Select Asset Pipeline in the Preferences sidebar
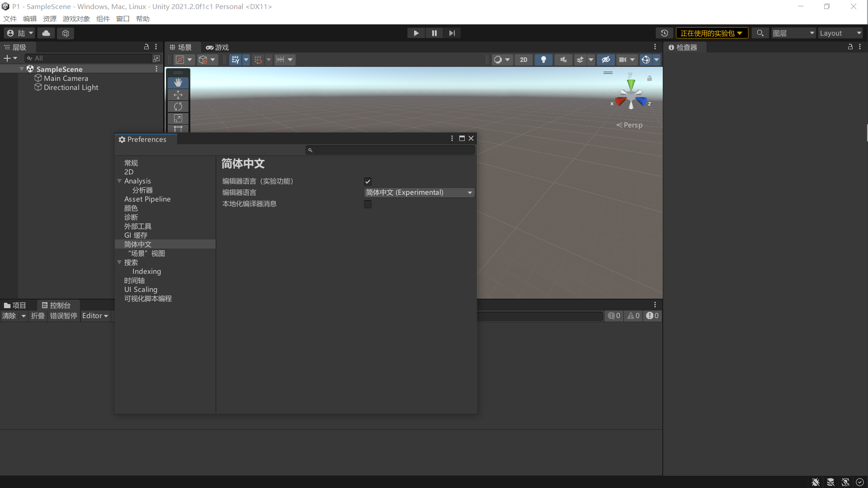The height and width of the screenshot is (488, 868). point(147,199)
